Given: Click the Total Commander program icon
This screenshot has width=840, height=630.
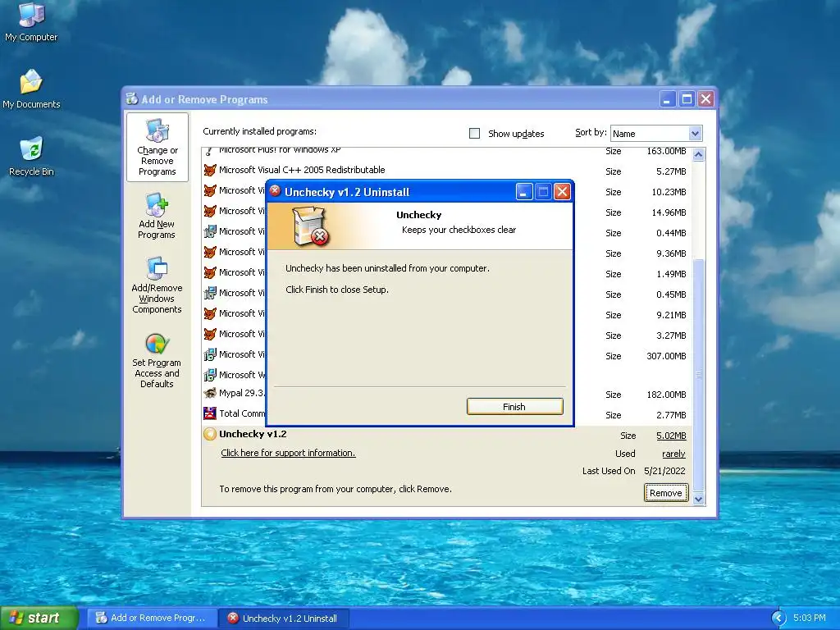Looking at the screenshot, I should (x=210, y=413).
